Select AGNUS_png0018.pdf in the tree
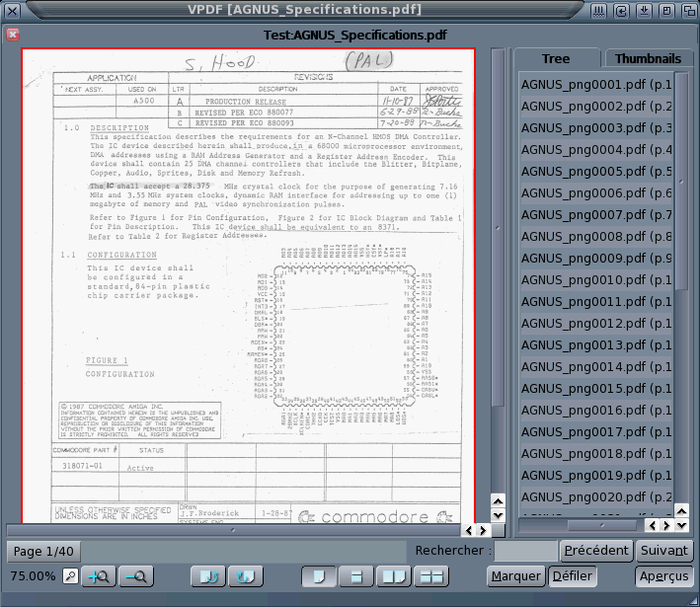This screenshot has height=607, width=700. coord(596,453)
